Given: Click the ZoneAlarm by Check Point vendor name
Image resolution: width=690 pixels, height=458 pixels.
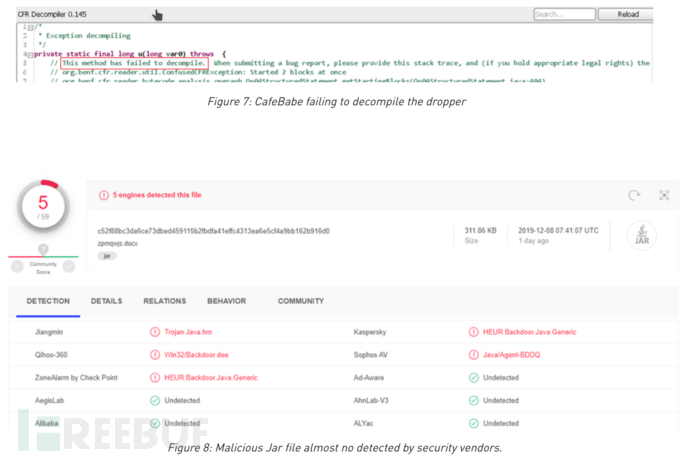Looking at the screenshot, I should (76, 377).
